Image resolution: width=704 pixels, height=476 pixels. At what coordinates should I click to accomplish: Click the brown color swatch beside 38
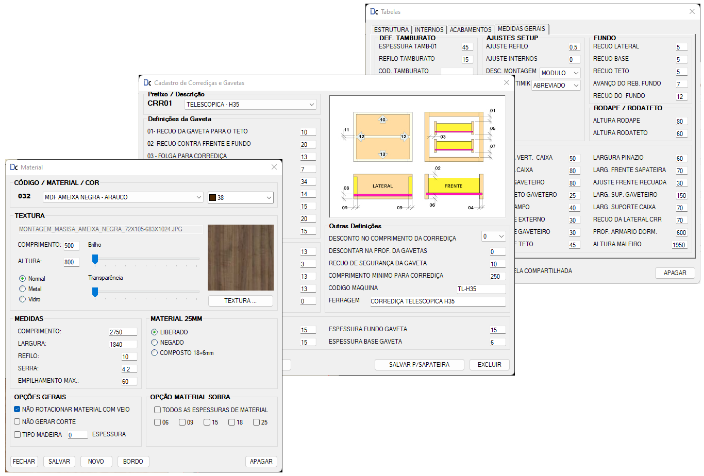coord(212,198)
